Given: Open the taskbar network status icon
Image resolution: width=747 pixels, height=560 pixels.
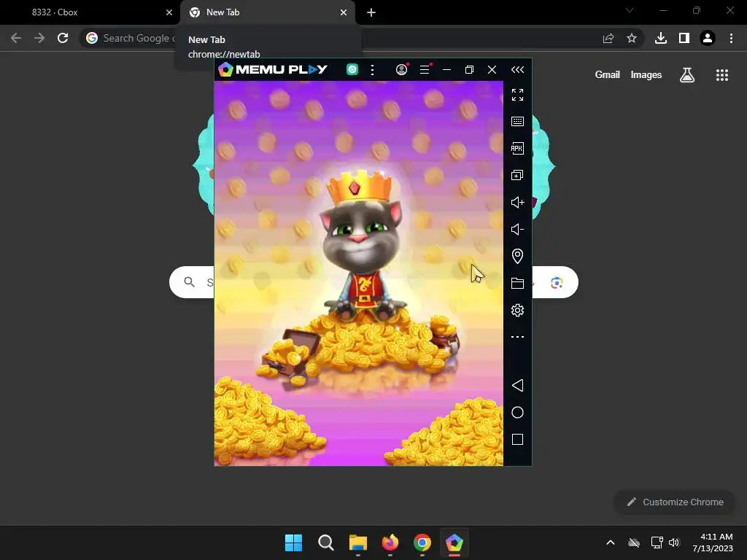Looking at the screenshot, I should [x=657, y=542].
